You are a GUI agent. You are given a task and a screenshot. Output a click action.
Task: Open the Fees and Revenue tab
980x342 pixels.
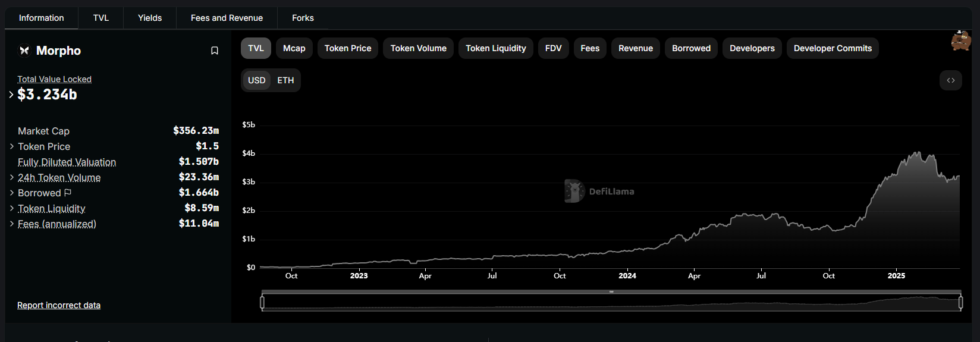pyautogui.click(x=227, y=18)
